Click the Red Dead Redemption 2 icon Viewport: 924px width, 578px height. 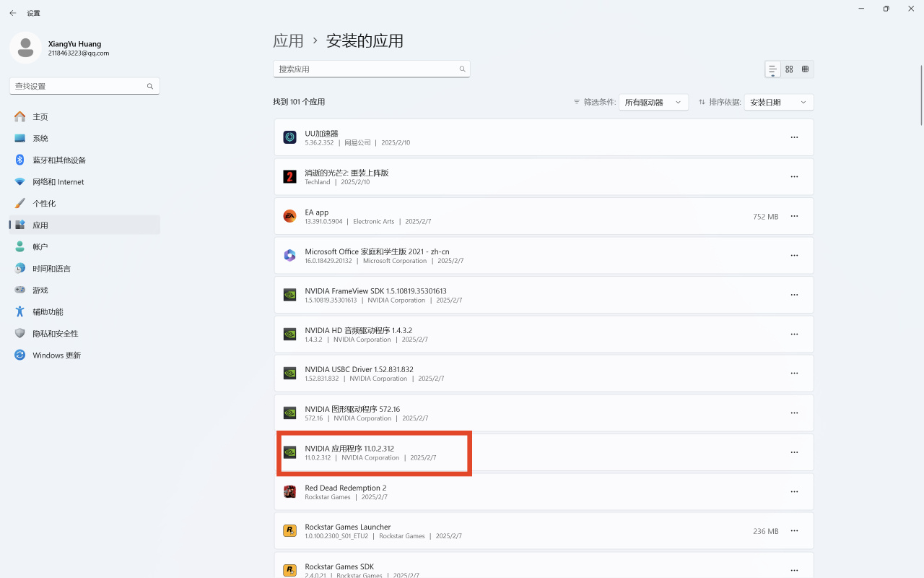pyautogui.click(x=289, y=491)
